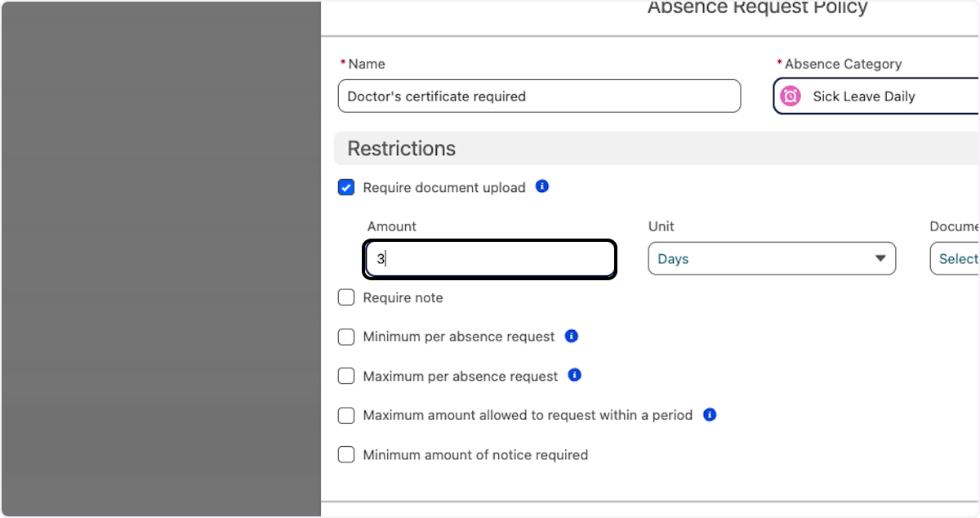Click the Restrictions section header
Image resolution: width=980 pixels, height=518 pixels.
click(x=402, y=149)
